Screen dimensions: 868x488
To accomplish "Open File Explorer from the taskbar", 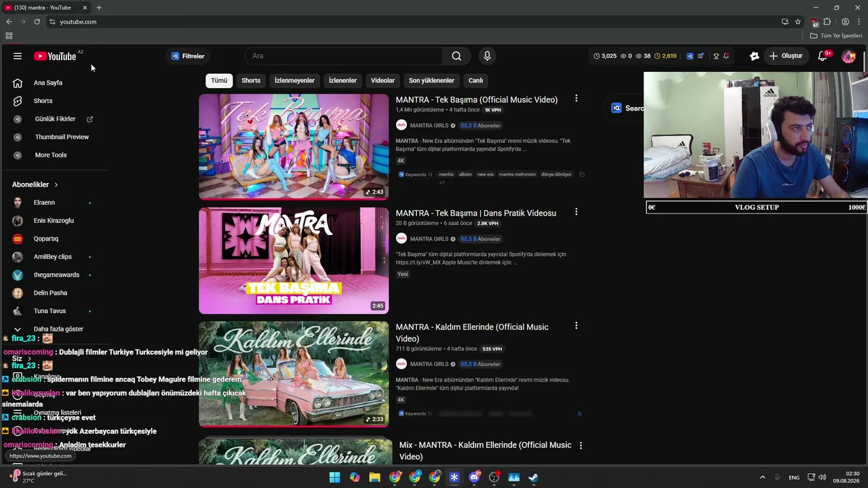I will [374, 477].
